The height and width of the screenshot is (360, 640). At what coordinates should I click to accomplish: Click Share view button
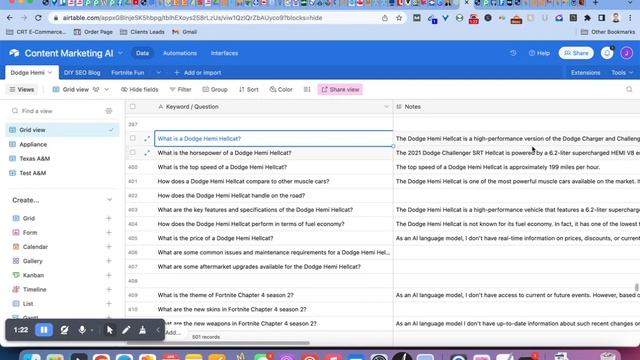(340, 89)
